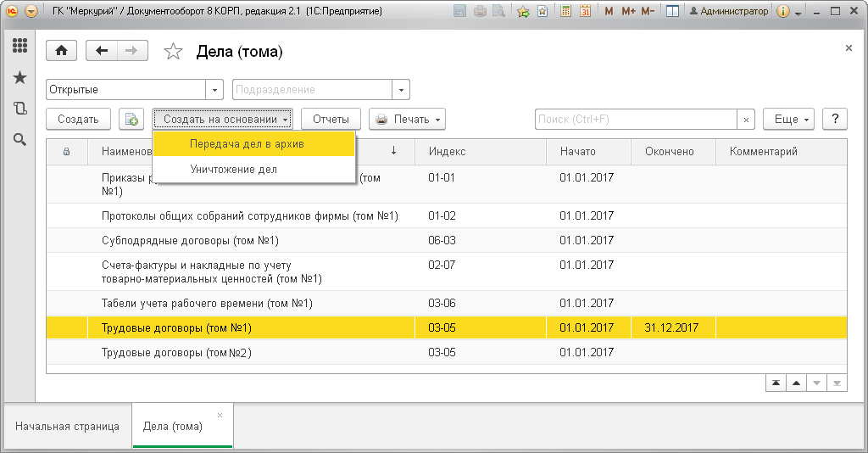Open the Открытые filter dropdown arrow
This screenshot has width=868, height=453.
(214, 90)
